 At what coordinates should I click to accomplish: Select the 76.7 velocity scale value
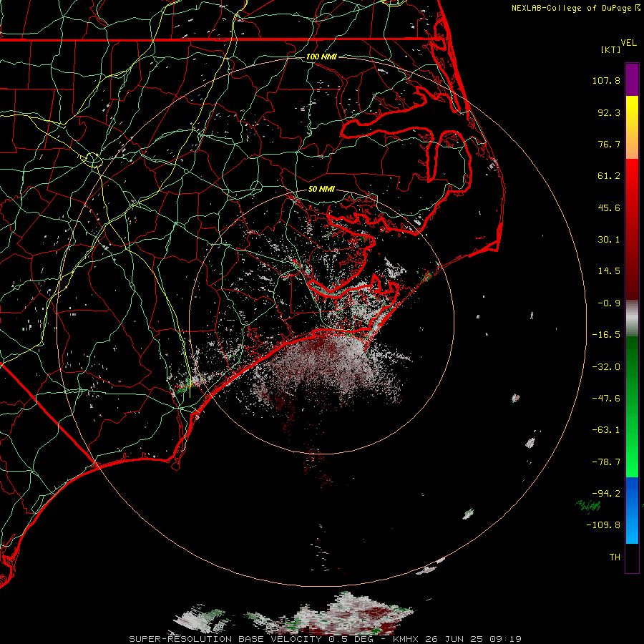(609, 144)
